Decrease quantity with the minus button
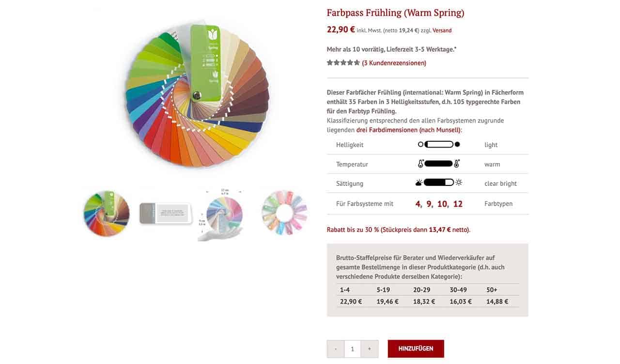The width and height of the screenshot is (620, 364). (335, 349)
